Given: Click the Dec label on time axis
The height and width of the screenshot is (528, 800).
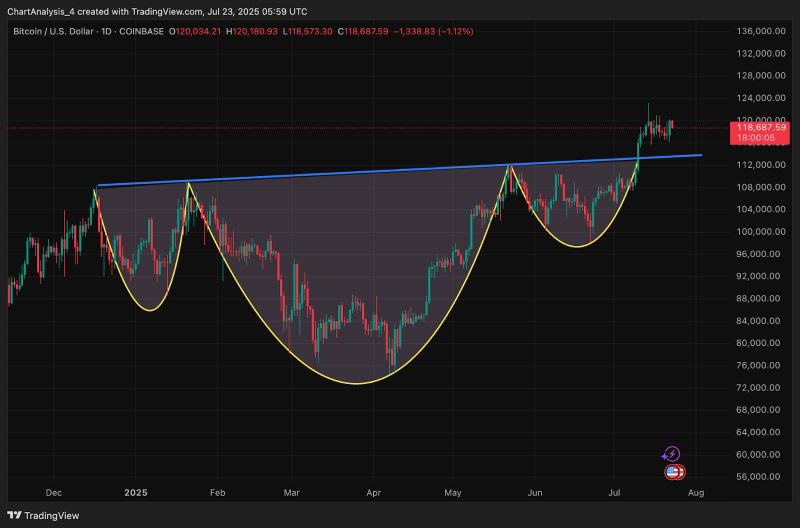Looking at the screenshot, I should [53, 493].
